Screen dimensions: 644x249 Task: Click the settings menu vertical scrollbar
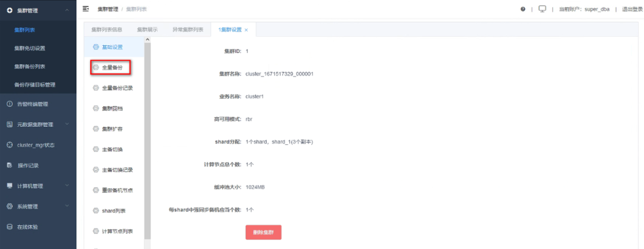pyautogui.click(x=147, y=141)
